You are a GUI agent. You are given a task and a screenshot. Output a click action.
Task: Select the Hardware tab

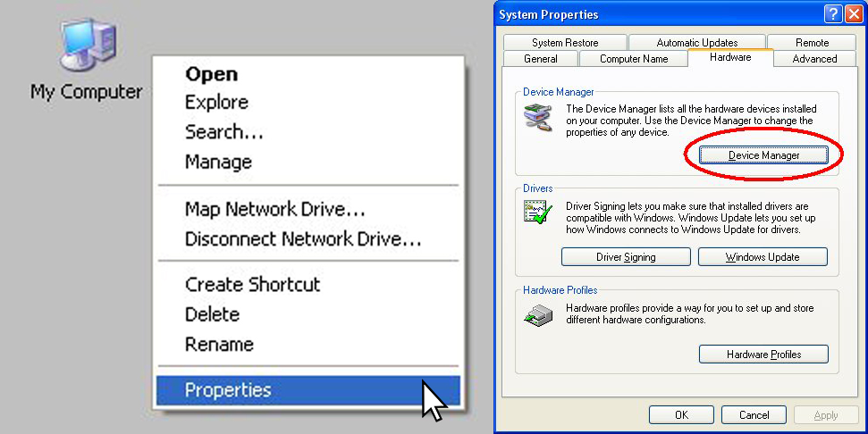pos(730,57)
